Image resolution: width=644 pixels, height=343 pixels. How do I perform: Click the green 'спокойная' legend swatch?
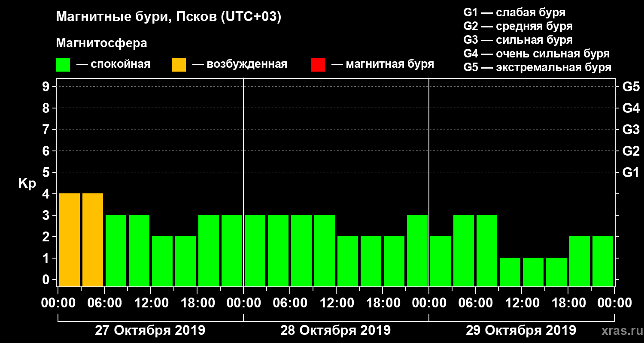(63, 65)
